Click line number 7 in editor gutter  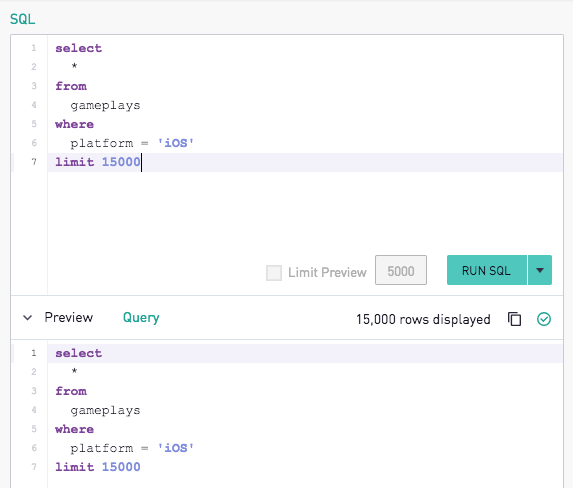tap(34, 162)
